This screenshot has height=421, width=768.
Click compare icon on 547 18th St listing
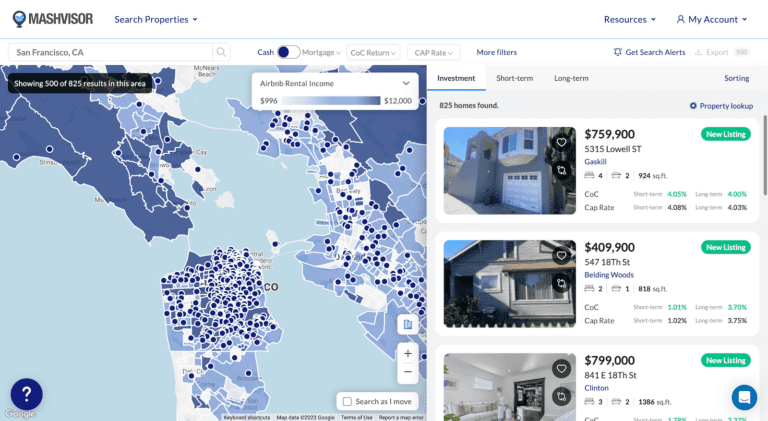click(x=562, y=284)
